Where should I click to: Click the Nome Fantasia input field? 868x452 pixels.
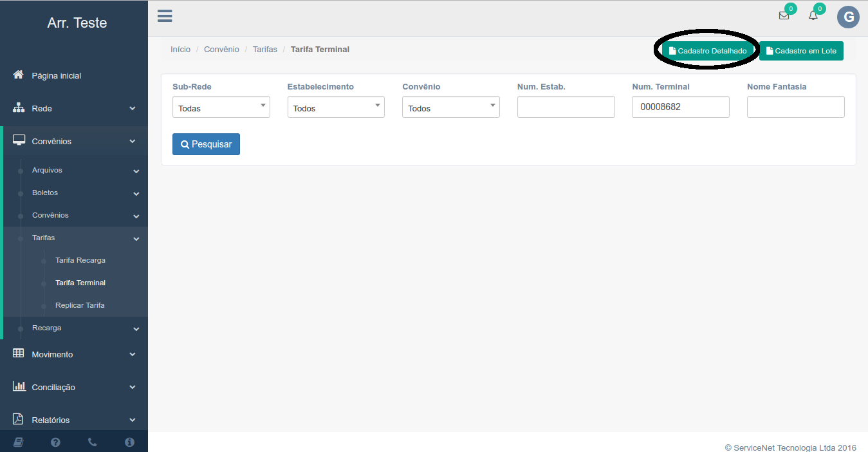pos(795,107)
